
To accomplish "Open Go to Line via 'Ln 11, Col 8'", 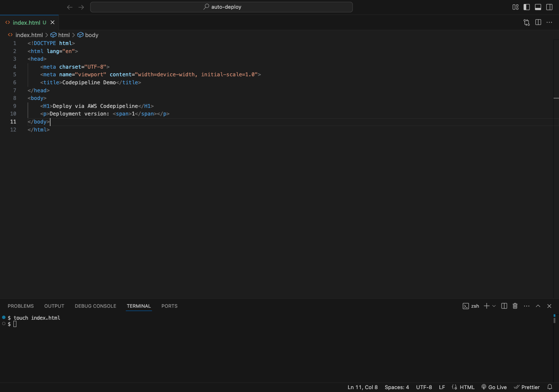I will coord(363,387).
